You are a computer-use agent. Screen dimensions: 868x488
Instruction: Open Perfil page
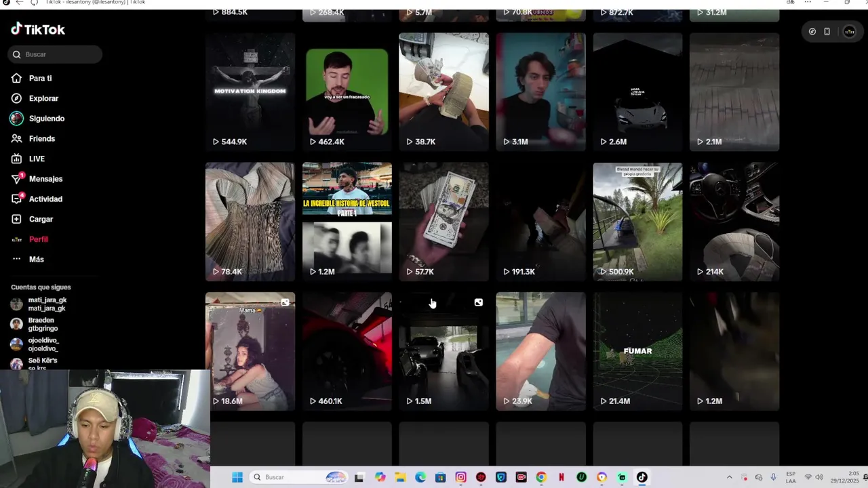[38, 239]
